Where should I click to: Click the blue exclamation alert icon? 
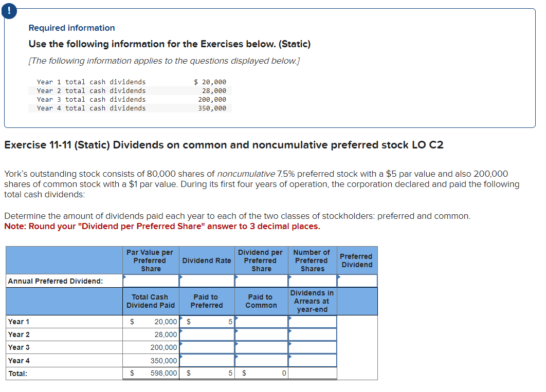click(9, 11)
